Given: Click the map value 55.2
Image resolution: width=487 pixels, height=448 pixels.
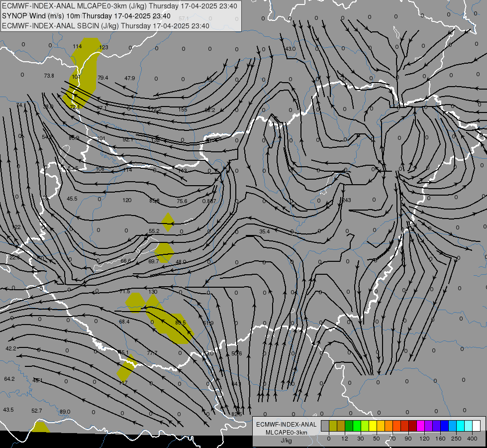Looking at the screenshot, I should [154, 231].
